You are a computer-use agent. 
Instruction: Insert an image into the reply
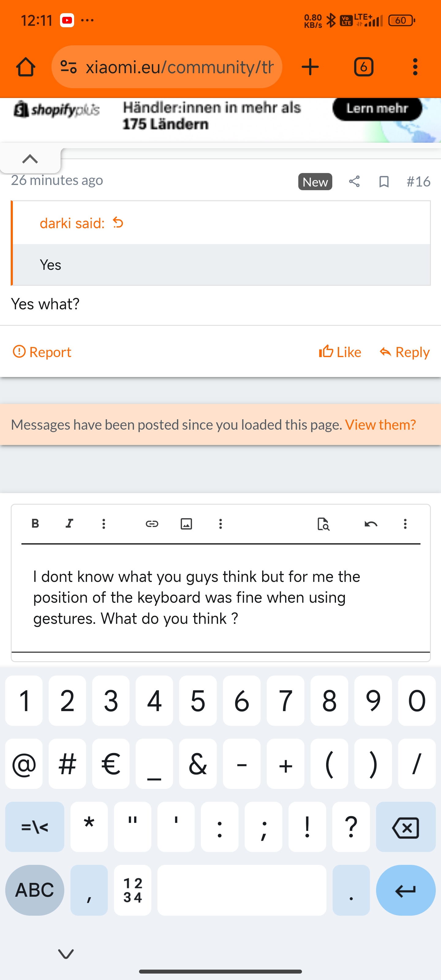186,524
